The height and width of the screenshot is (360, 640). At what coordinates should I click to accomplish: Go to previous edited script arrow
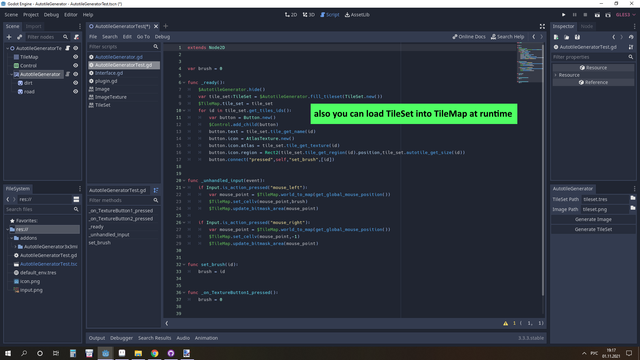pos(533,37)
